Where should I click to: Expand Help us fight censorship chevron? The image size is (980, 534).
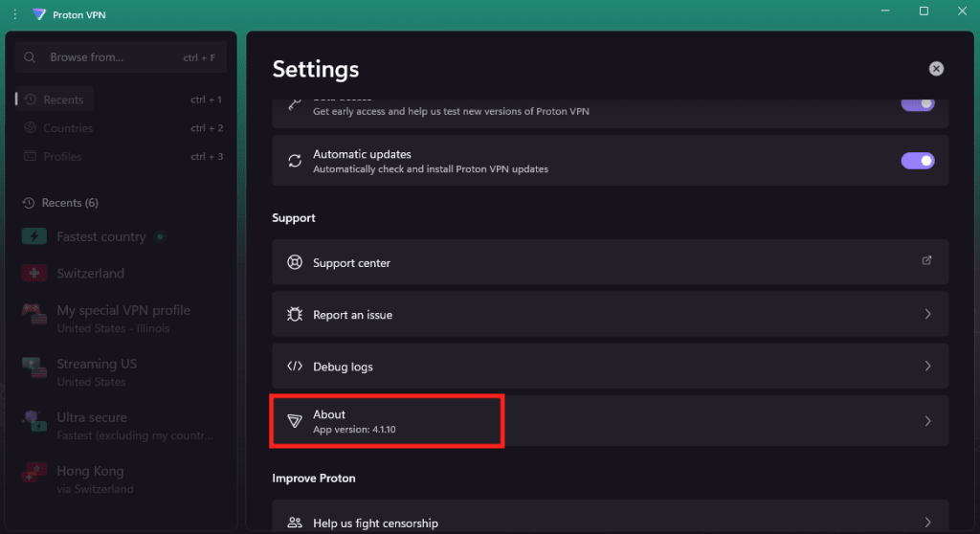[x=927, y=523]
